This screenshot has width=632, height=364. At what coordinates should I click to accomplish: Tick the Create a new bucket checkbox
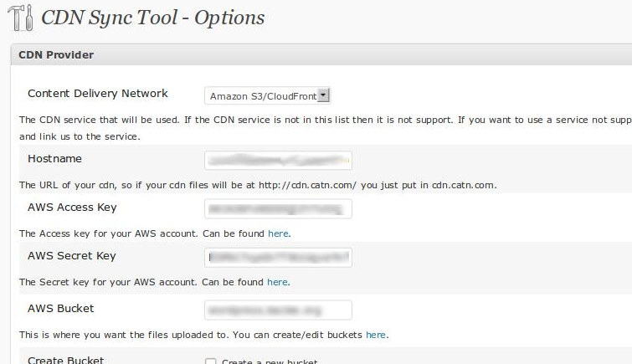210,361
